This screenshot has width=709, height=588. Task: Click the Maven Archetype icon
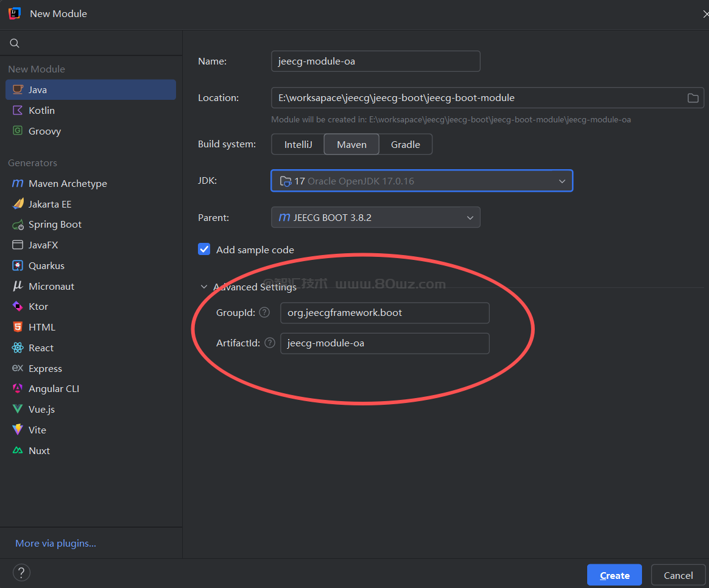pyautogui.click(x=18, y=183)
